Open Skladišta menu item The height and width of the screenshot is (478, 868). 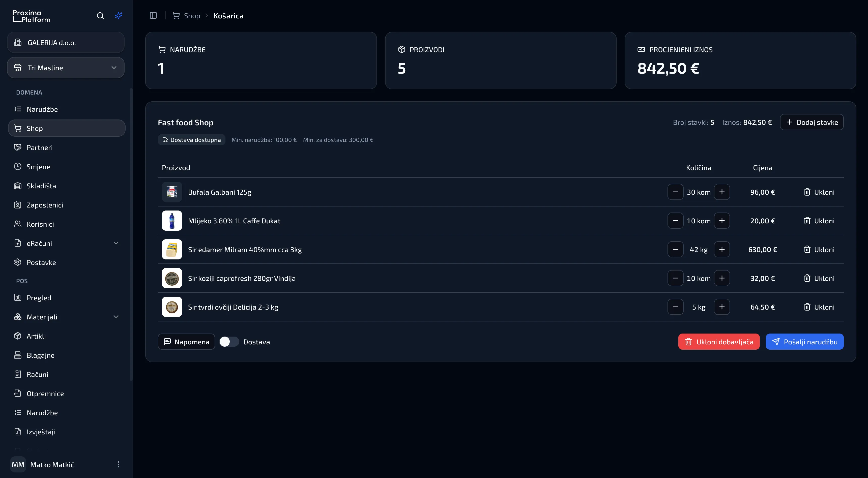(x=67, y=186)
